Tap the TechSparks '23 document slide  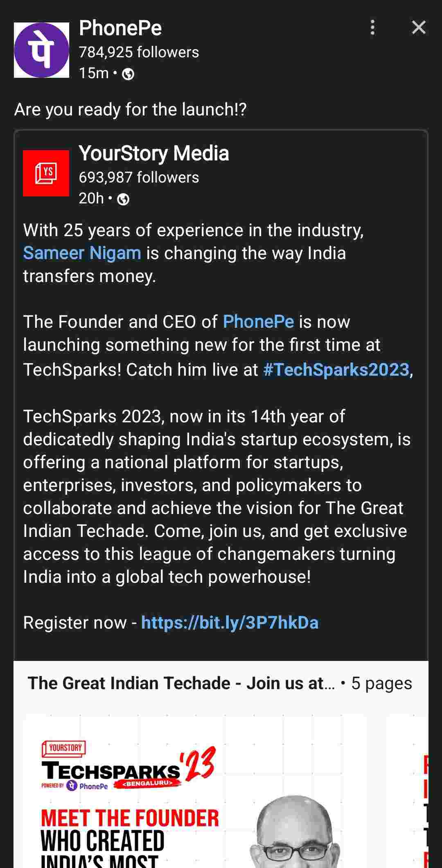[x=195, y=790]
